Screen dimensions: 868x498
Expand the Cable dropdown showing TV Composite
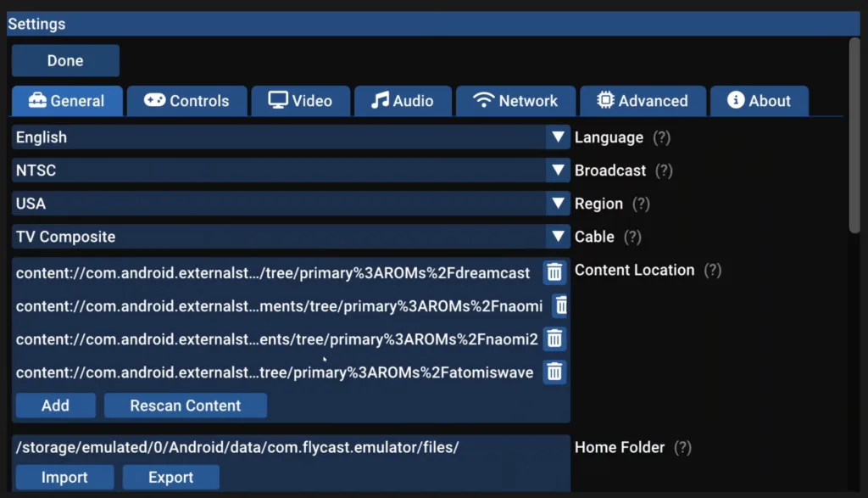pos(558,236)
